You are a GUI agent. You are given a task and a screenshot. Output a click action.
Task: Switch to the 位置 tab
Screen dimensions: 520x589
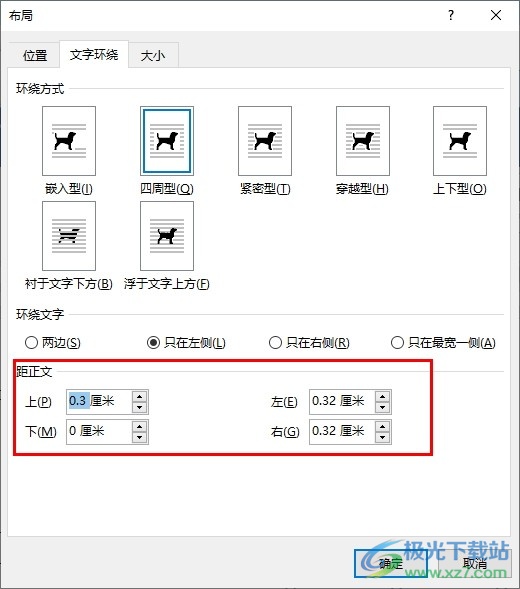35,56
